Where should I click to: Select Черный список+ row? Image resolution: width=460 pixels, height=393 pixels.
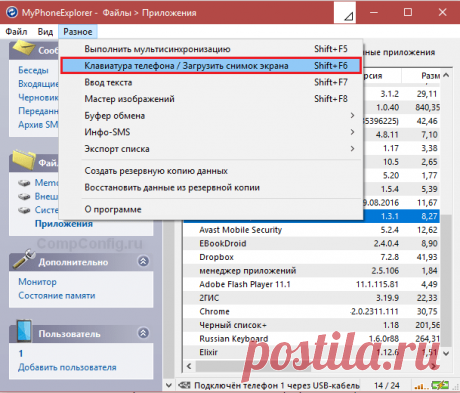click(x=312, y=325)
